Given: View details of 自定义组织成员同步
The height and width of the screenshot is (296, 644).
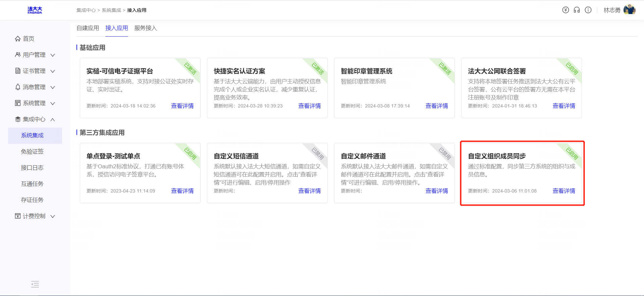Looking at the screenshot, I should pos(564,191).
